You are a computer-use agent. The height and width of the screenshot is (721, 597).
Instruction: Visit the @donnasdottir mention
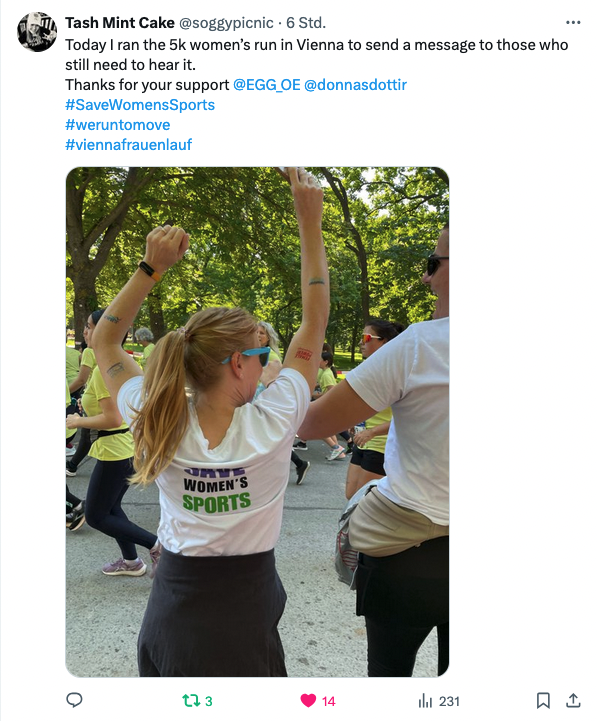click(x=356, y=85)
